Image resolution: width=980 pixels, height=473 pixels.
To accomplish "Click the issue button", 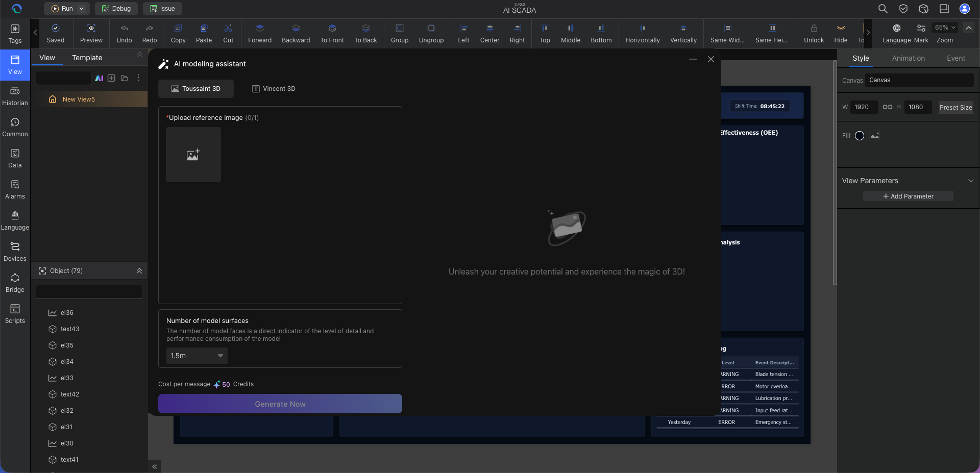I will point(162,9).
